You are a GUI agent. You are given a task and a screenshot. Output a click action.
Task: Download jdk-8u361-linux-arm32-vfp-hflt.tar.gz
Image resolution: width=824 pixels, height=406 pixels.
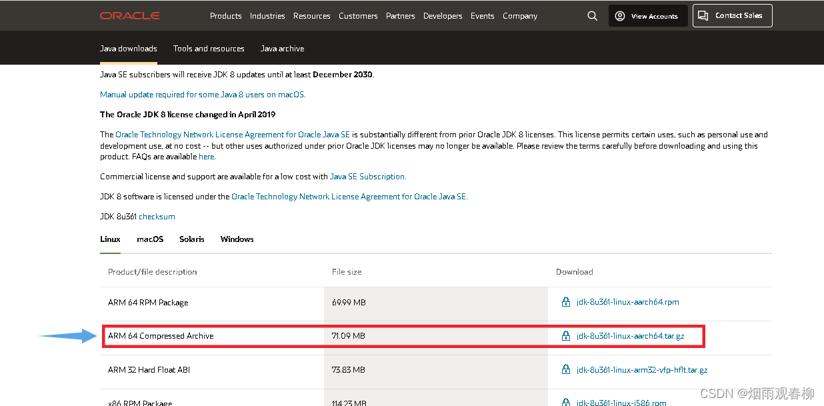pyautogui.click(x=642, y=370)
